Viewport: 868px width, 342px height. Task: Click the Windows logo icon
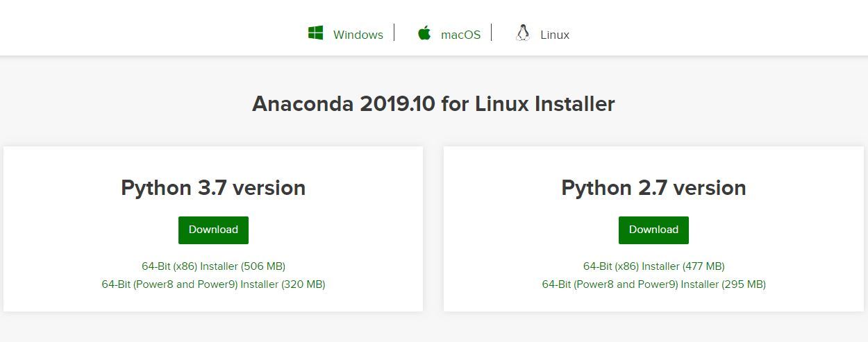[x=316, y=33]
